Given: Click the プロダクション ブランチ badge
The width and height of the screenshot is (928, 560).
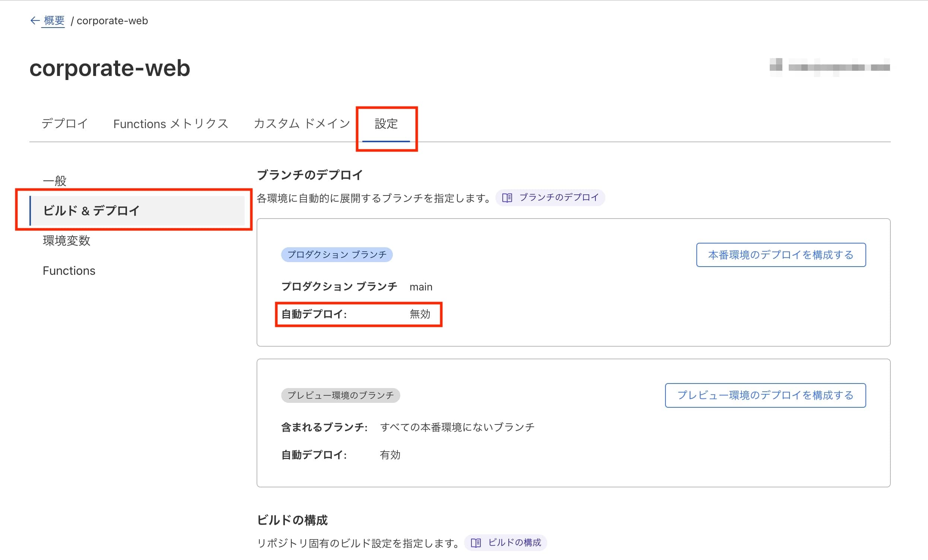Looking at the screenshot, I should pos(337,255).
